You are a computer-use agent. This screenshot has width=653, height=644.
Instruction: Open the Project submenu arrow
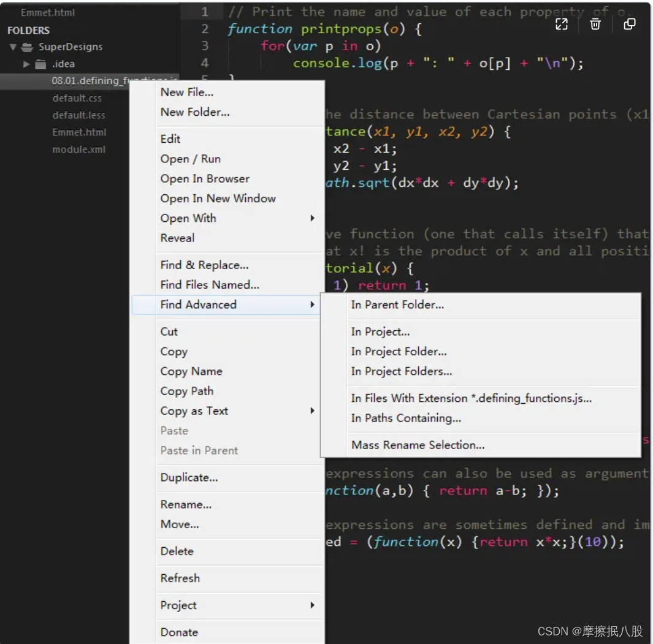312,605
